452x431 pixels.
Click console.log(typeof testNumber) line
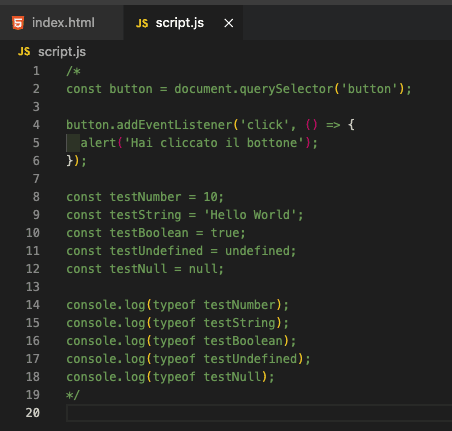pyautogui.click(x=177, y=305)
